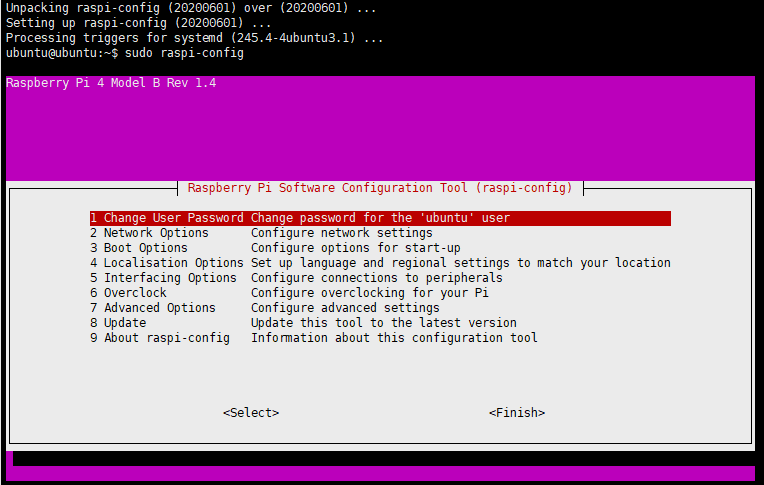Click 'Configure advanced settings' description
764x485 pixels.
click(x=345, y=308)
